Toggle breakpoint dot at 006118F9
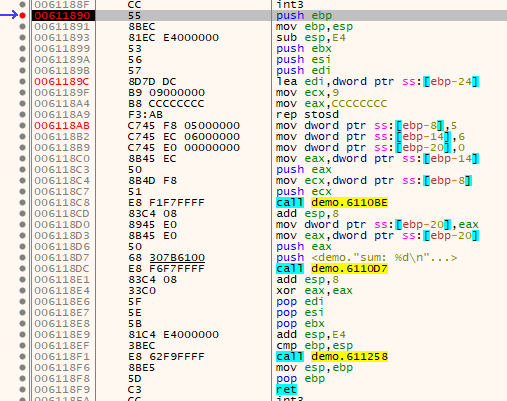The width and height of the screenshot is (507, 401). pyautogui.click(x=22, y=389)
